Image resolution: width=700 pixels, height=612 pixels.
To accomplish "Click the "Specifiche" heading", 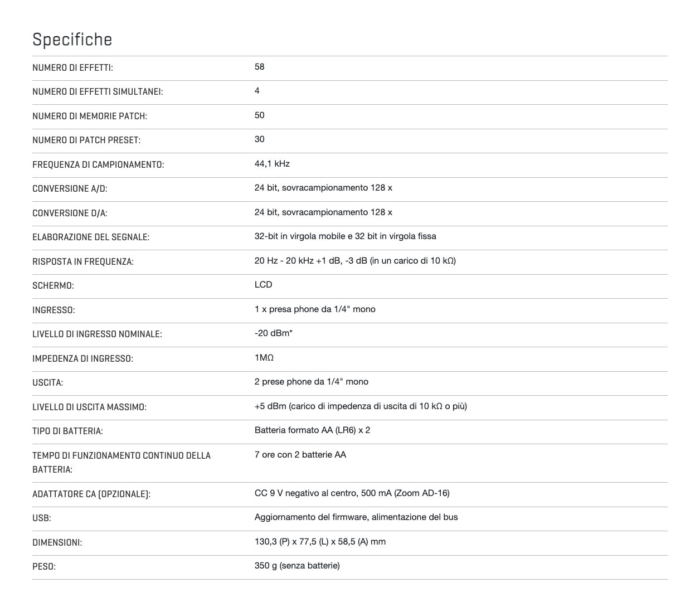I will pos(72,40).
